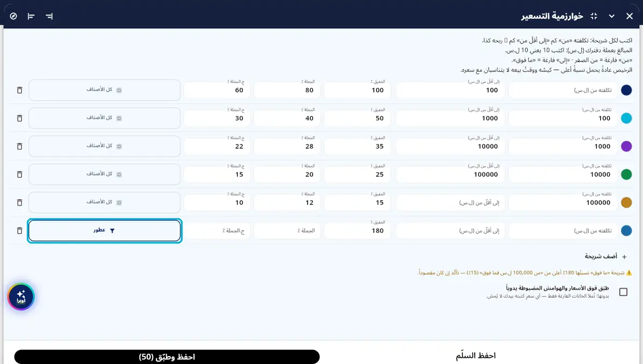Screen dimensions: 643x364
Task: Click the ج.الجملة ٪ field showing 22
Action: coord(216,147)
